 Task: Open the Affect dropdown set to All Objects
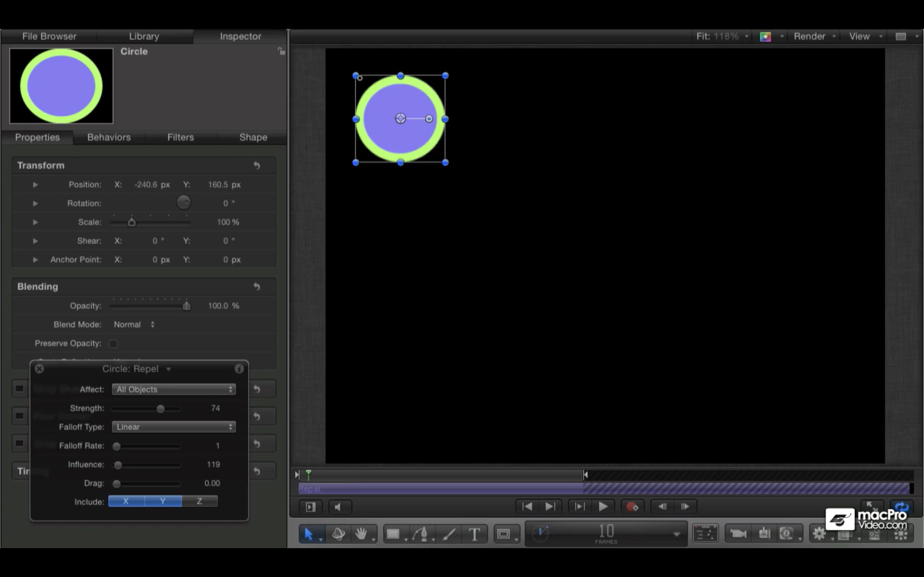[x=173, y=389]
